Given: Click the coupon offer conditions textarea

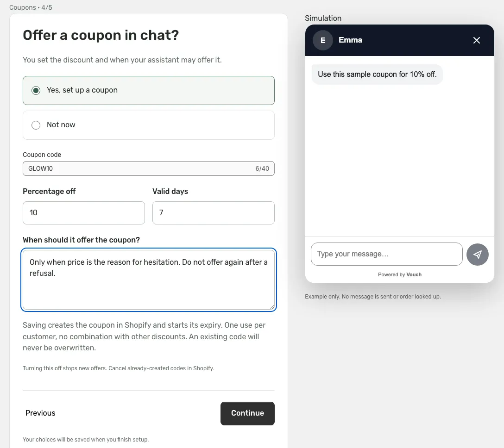Looking at the screenshot, I should (x=149, y=280).
